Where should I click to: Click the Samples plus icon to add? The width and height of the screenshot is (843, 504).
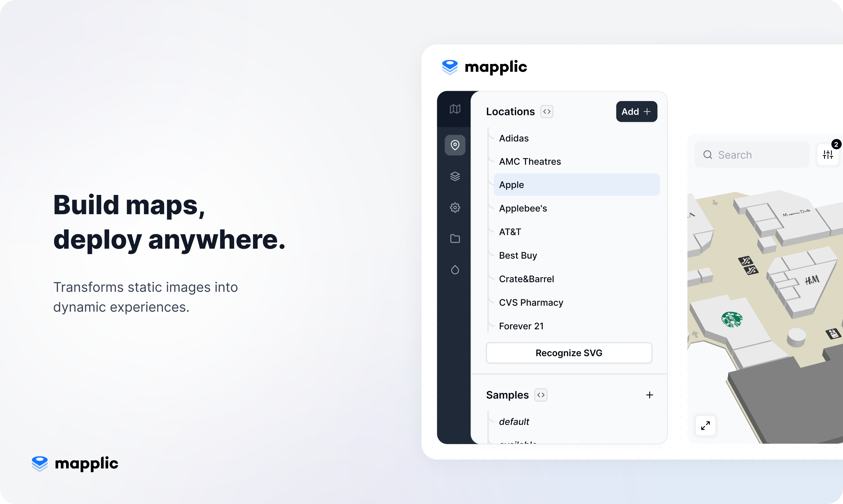pos(650,395)
